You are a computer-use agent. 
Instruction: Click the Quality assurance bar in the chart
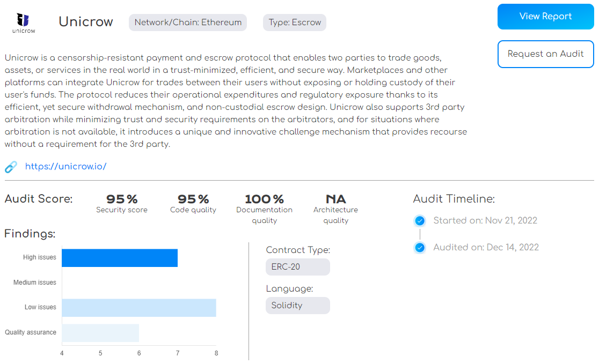(101, 332)
